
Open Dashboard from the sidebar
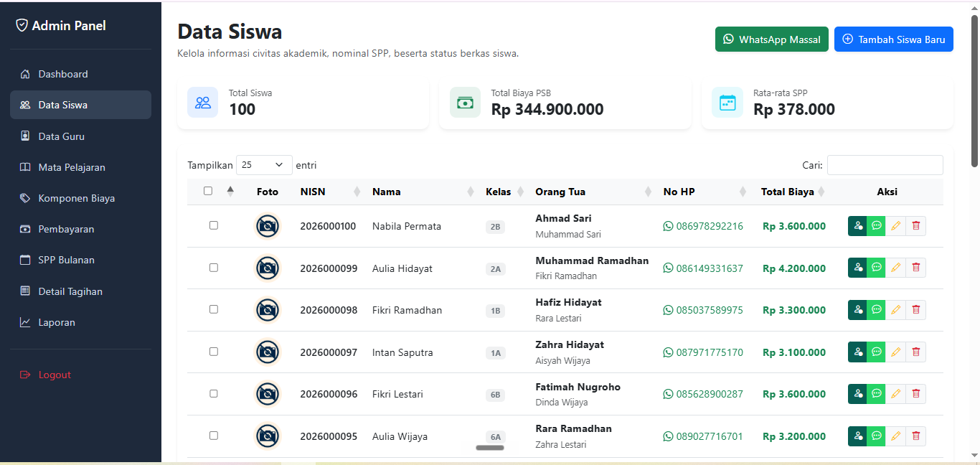[80, 74]
